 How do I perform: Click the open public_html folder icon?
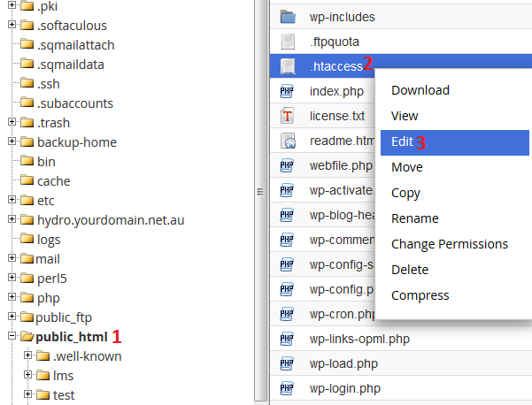[27, 336]
